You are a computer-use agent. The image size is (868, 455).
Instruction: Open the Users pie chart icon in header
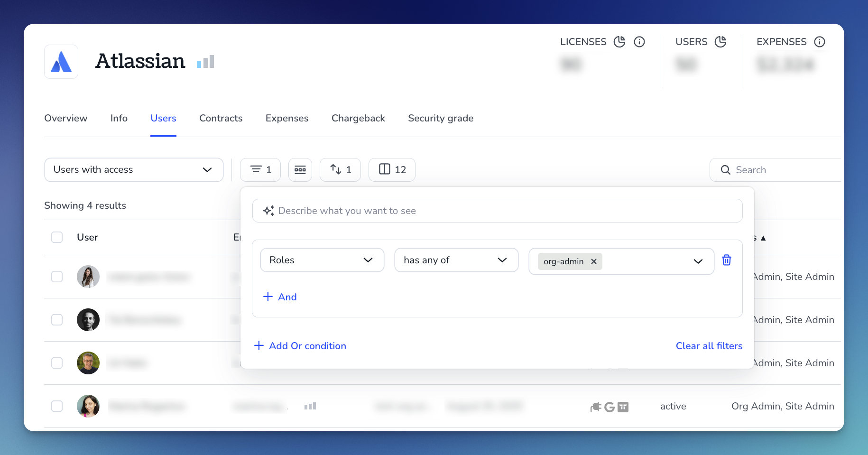tap(720, 42)
